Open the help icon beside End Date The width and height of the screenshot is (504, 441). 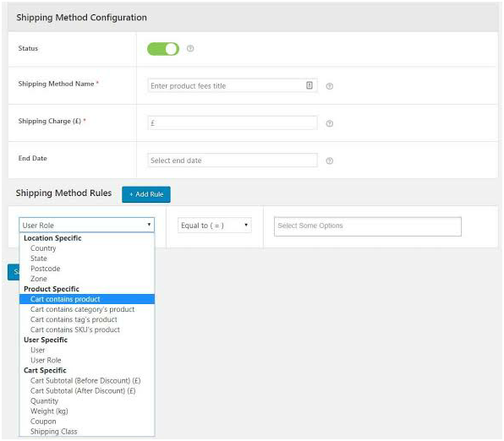pyautogui.click(x=330, y=161)
